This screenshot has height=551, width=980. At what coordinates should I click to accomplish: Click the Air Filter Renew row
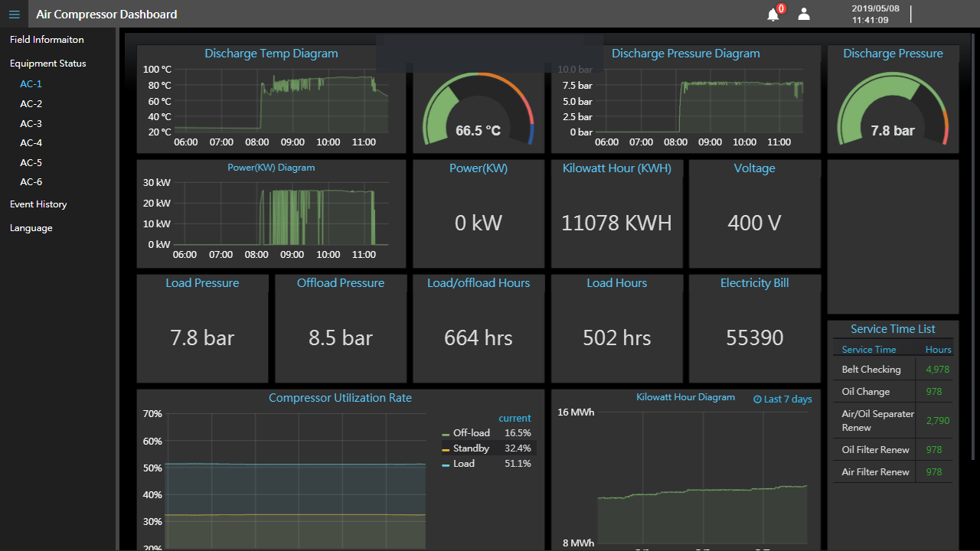(893, 471)
